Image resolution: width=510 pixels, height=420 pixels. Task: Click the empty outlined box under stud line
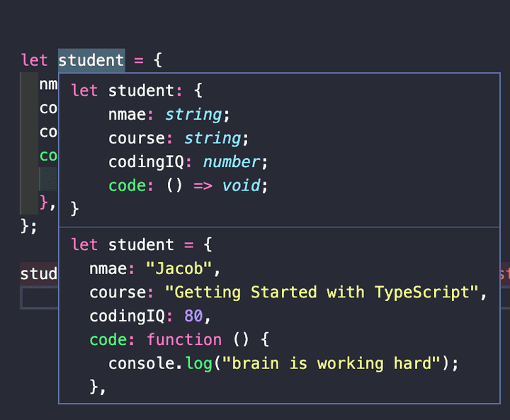pyautogui.click(x=38, y=298)
